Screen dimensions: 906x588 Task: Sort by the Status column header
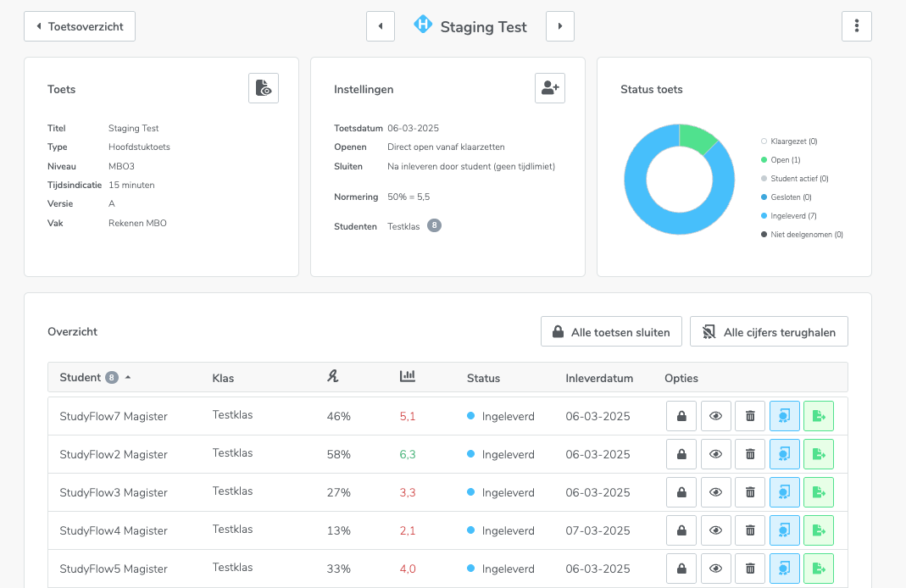pyautogui.click(x=483, y=378)
